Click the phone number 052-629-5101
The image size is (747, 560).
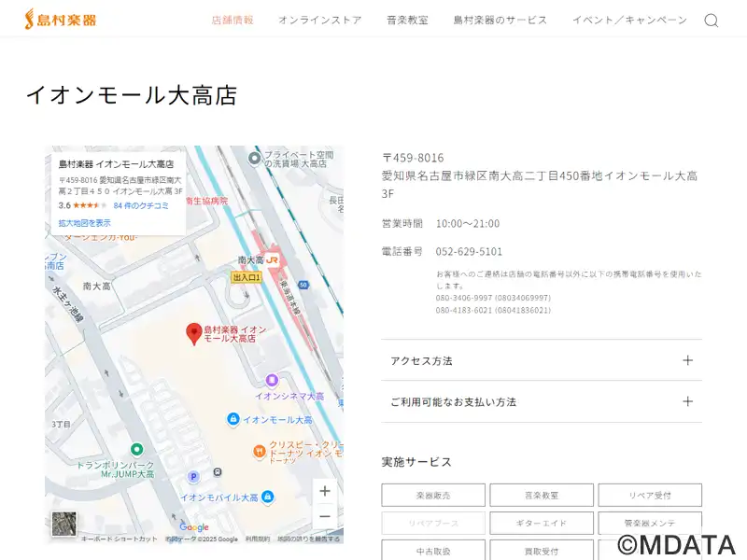[469, 251]
